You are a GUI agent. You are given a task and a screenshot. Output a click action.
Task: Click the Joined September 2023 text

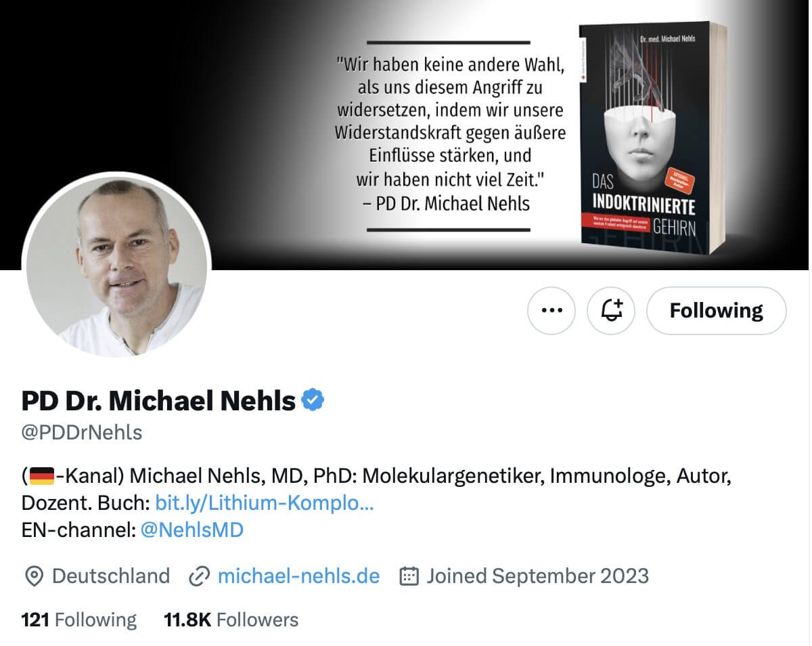(537, 576)
